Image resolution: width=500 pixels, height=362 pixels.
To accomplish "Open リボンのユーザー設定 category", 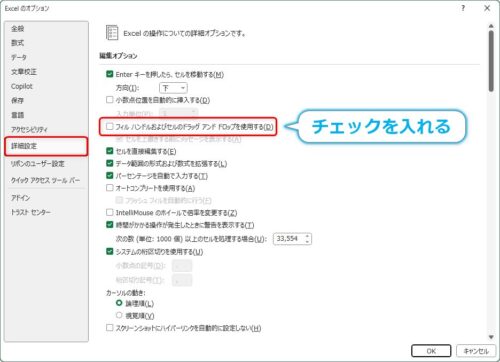I will [x=38, y=164].
